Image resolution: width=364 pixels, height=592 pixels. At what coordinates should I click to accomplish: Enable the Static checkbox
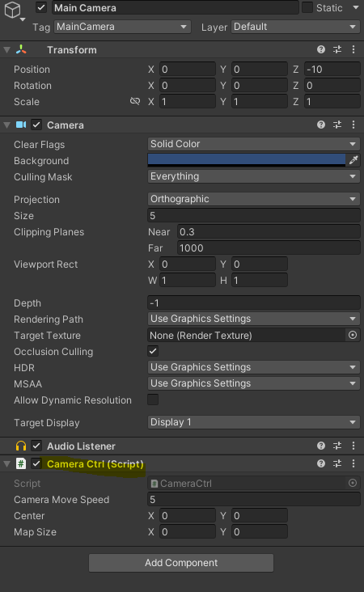click(x=307, y=7)
